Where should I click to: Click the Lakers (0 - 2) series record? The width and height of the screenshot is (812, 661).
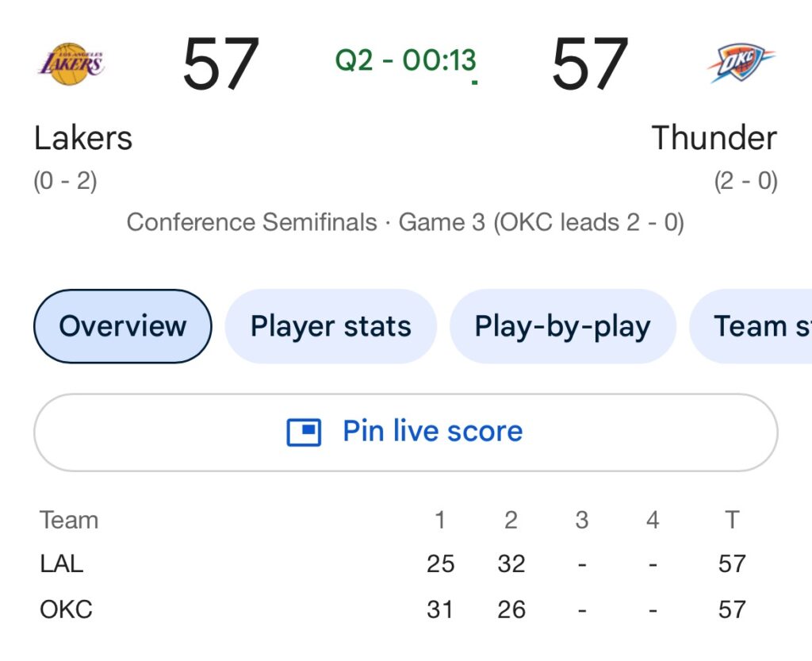65,181
